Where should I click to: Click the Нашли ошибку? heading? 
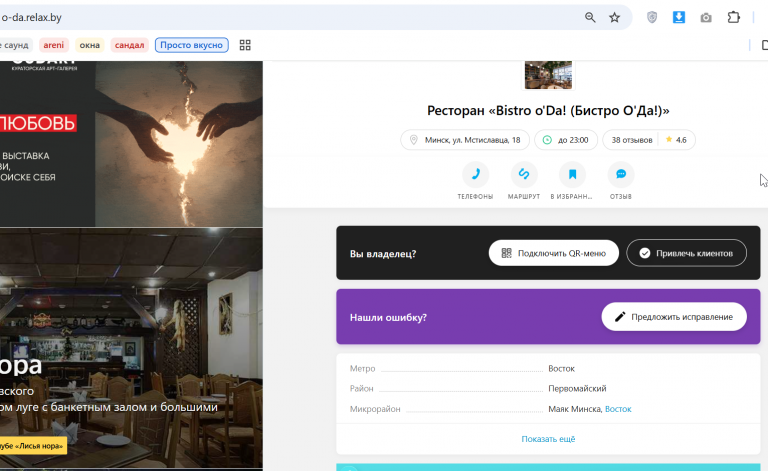tap(388, 317)
